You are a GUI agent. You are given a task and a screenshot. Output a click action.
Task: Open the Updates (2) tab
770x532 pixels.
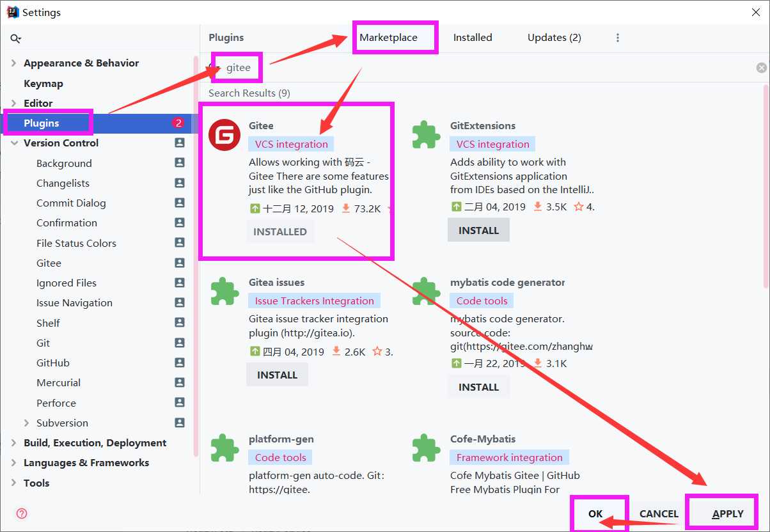(554, 38)
